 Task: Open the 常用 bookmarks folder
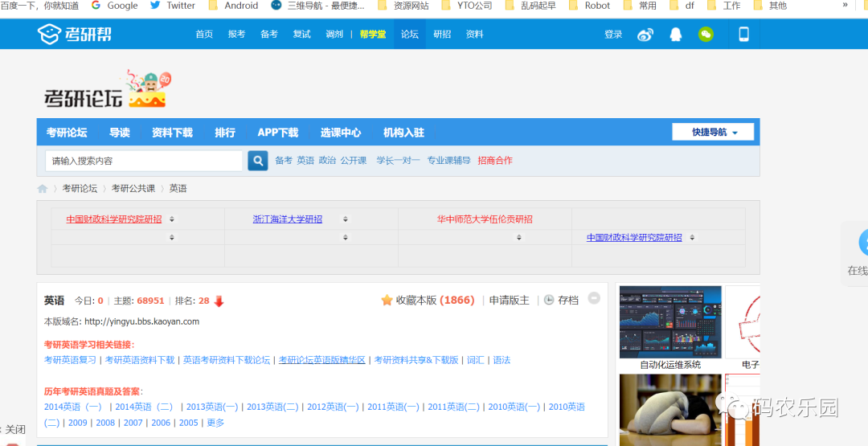coord(640,6)
